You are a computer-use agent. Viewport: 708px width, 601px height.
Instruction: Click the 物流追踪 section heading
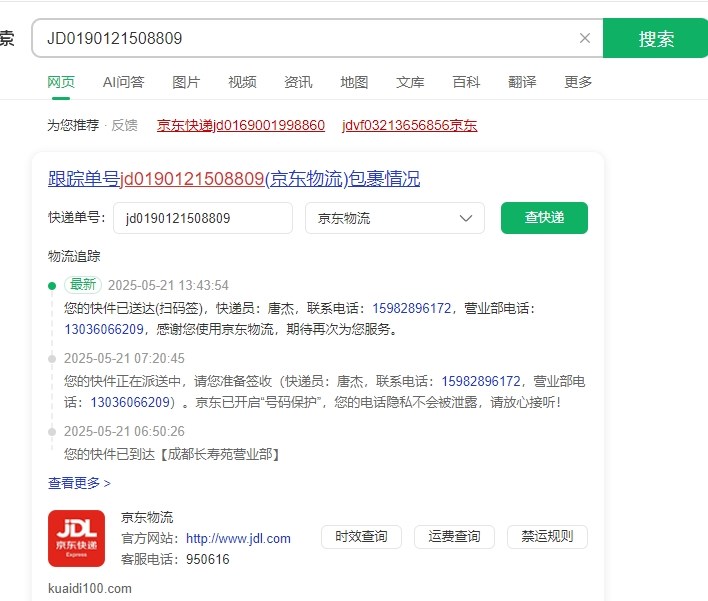pyautogui.click(x=74, y=256)
